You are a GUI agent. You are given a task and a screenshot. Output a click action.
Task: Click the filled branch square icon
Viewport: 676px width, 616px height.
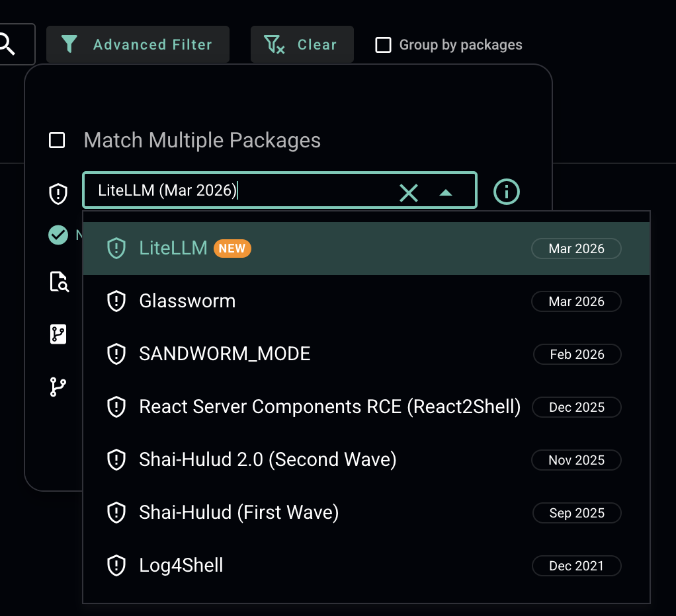click(x=58, y=334)
